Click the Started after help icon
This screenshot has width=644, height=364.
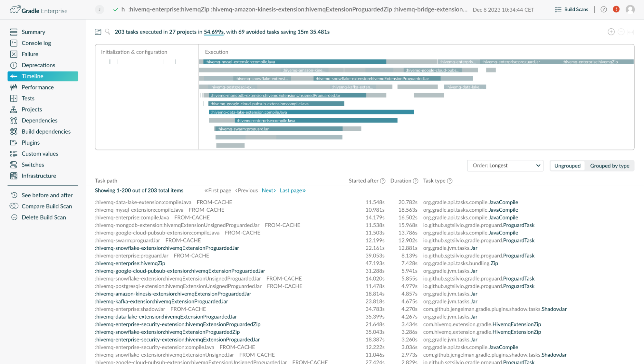[x=383, y=181]
